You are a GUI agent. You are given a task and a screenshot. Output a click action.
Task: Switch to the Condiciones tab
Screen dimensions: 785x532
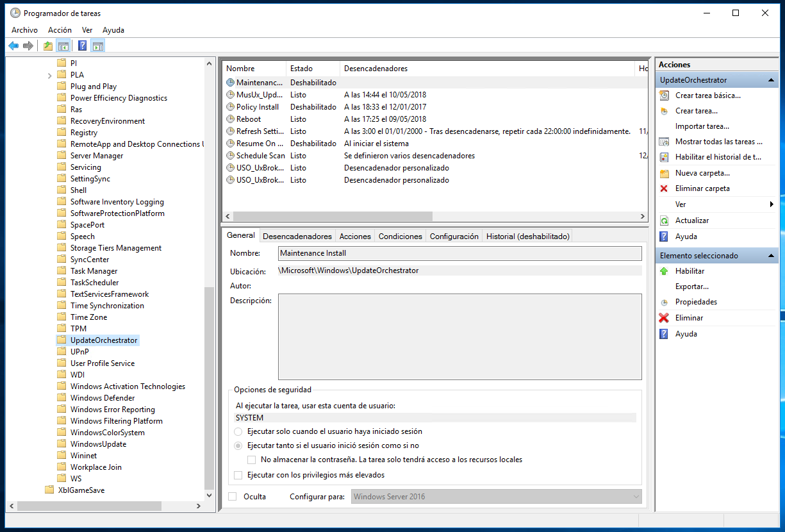[x=401, y=237]
